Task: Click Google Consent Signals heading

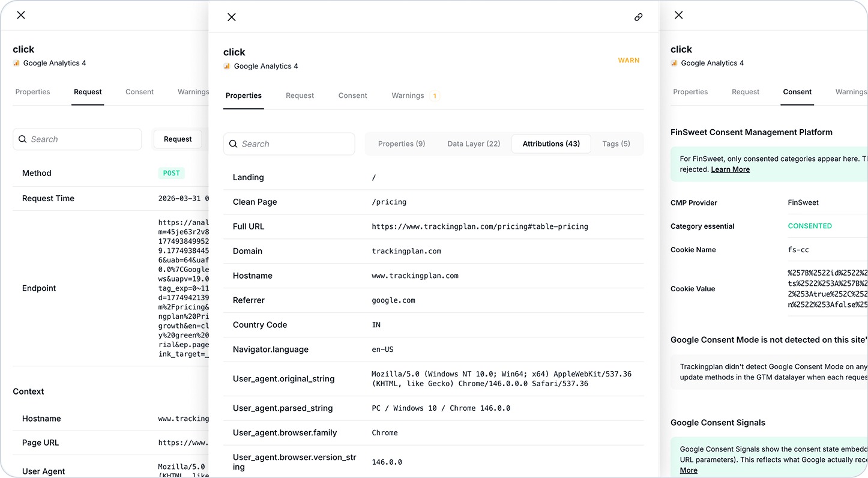Action: [x=718, y=423]
